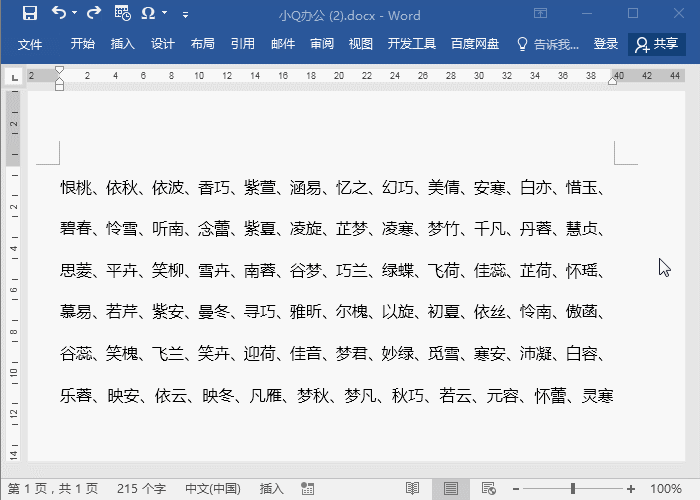Click the vertical ruler on the left
Screen dimensions: 700x500
(x=13, y=275)
